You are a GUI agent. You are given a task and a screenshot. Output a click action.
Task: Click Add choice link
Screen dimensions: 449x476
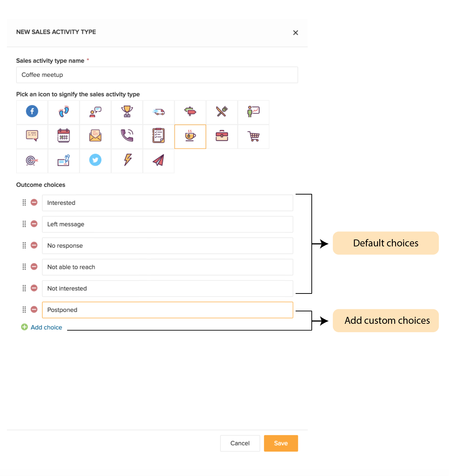(46, 327)
